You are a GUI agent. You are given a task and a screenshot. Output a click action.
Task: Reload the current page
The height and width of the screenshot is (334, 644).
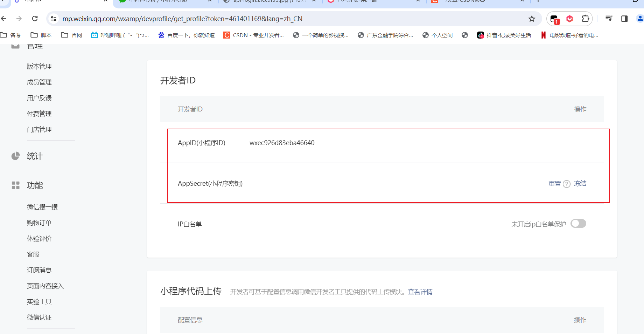click(x=35, y=19)
